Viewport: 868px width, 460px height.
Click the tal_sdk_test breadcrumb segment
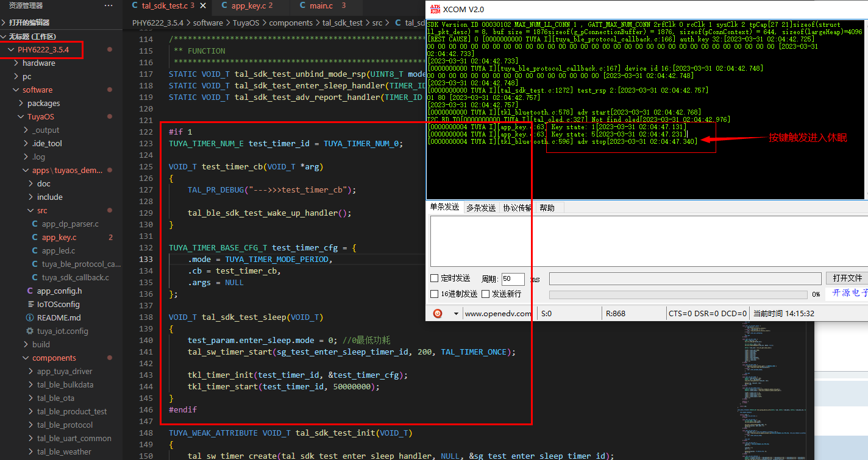343,23
